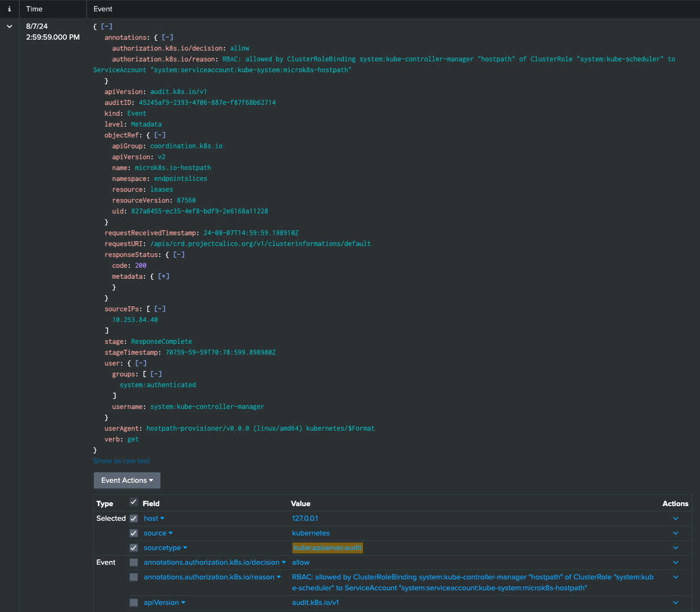Image resolution: width=700 pixels, height=612 pixels.
Task: Collapse the annotations JSON section
Action: [x=167, y=37]
